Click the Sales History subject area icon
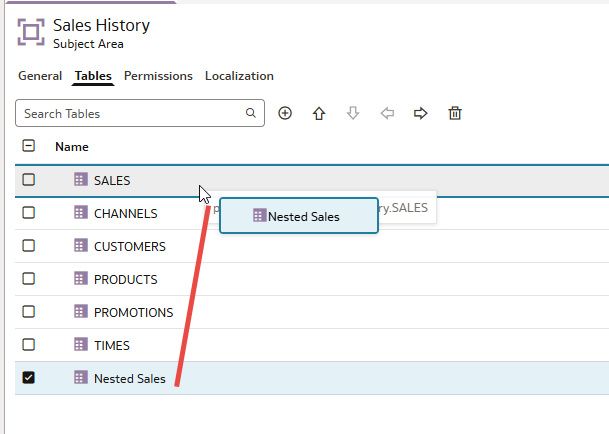The image size is (609, 434). coord(31,31)
